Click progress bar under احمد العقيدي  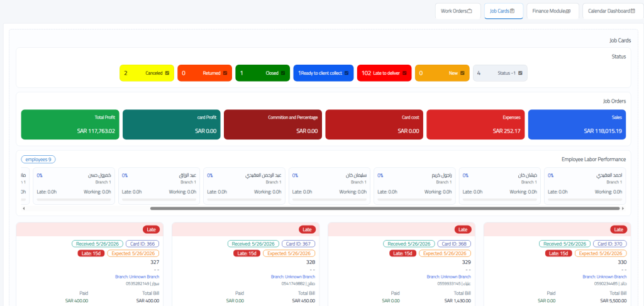[x=584, y=200]
